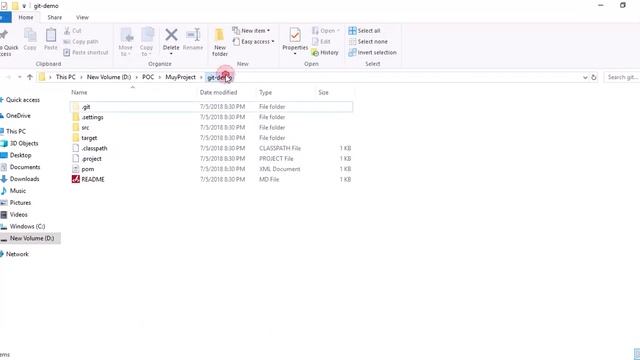
Task: Switch to the Home ribbon tab
Action: [26, 18]
